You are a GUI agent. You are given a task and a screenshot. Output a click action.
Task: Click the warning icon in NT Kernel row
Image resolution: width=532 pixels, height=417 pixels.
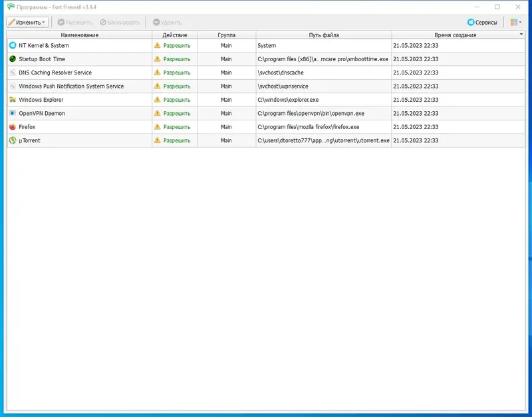point(157,45)
